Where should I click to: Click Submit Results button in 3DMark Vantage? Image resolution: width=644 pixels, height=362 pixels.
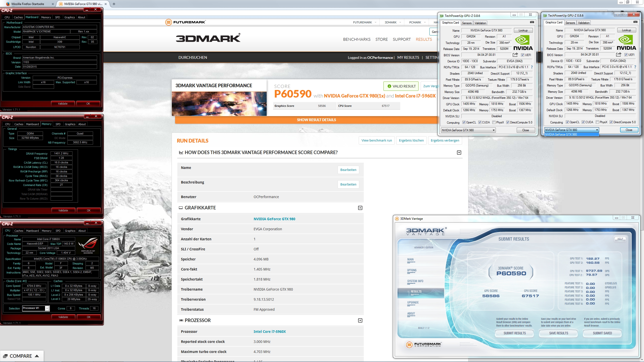[x=514, y=333]
